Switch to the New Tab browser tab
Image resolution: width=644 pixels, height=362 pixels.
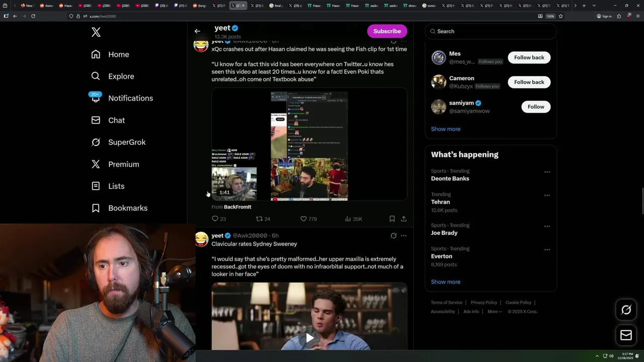tap(27, 6)
